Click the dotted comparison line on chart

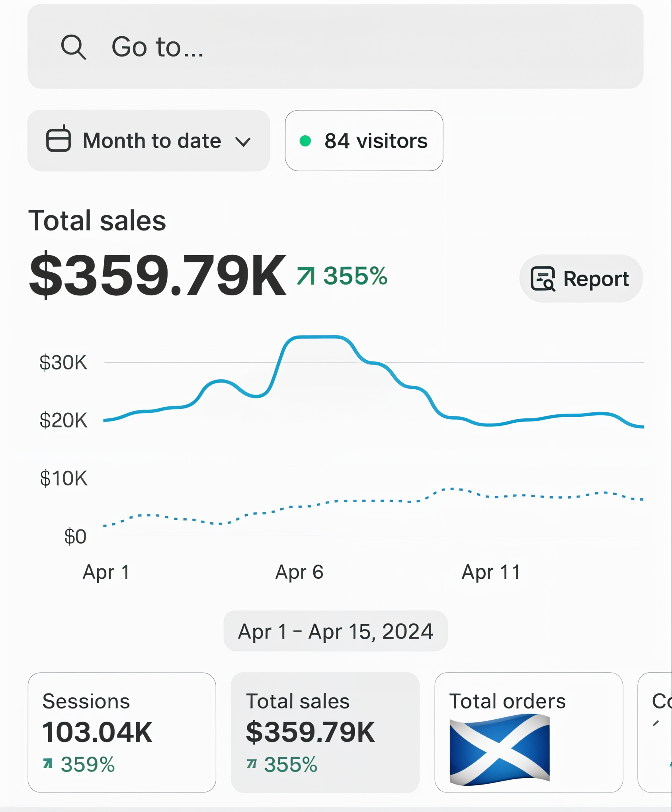pos(373,501)
